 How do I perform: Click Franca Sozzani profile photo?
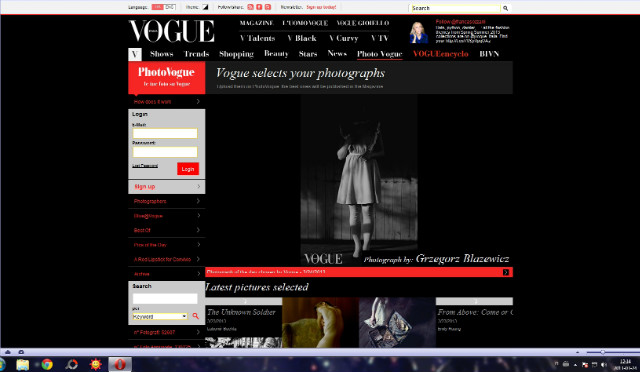pos(418,32)
